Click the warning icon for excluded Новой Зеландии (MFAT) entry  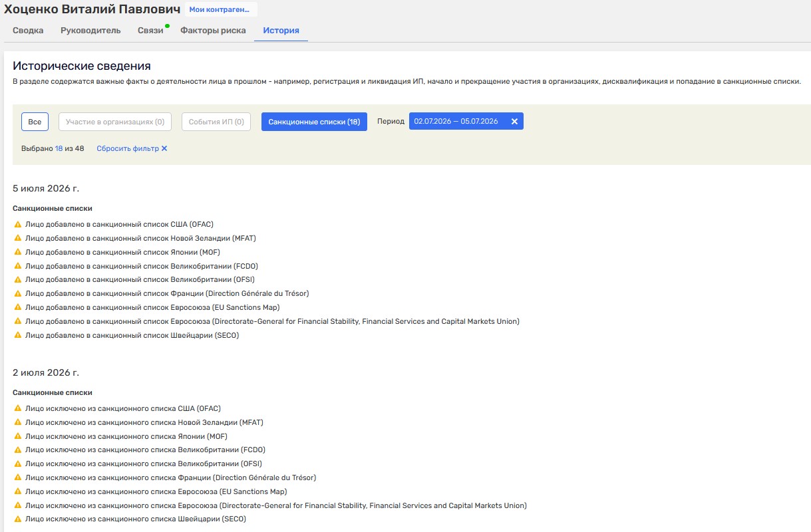[x=18, y=422]
